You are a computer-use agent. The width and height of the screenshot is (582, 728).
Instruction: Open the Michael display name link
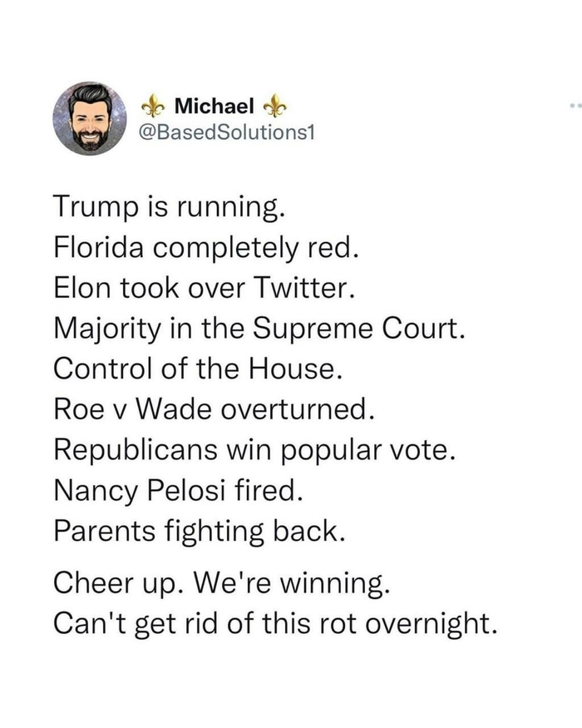coord(214,106)
